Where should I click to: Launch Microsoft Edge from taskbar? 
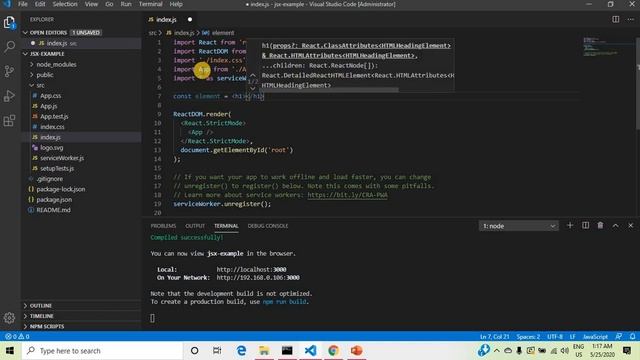(x=241, y=351)
